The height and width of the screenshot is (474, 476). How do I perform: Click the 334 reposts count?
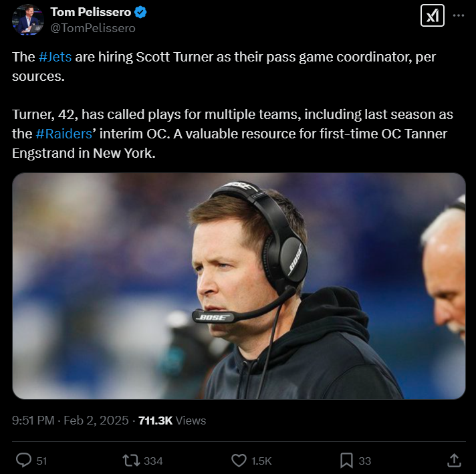[x=153, y=461]
